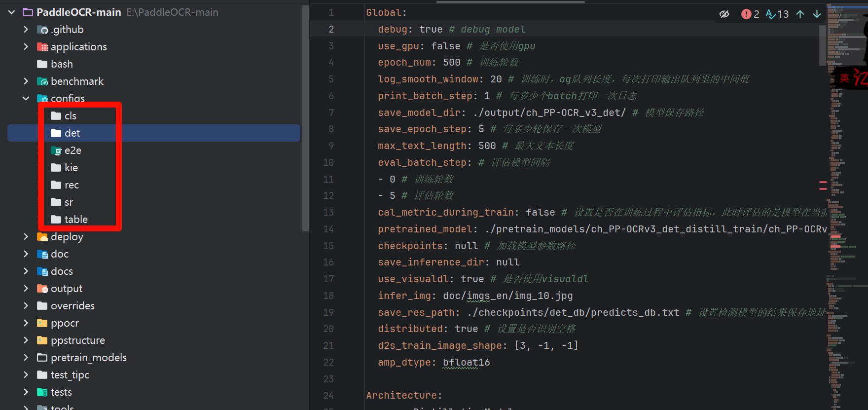Expand the docs folder chevron
Image resolution: width=868 pixels, height=410 pixels.
26,271
